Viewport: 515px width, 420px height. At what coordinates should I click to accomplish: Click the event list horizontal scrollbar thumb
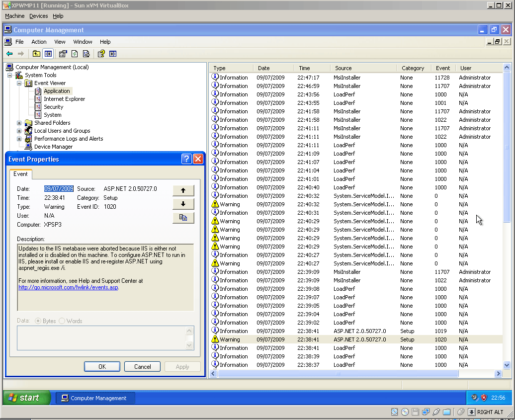(x=338, y=373)
